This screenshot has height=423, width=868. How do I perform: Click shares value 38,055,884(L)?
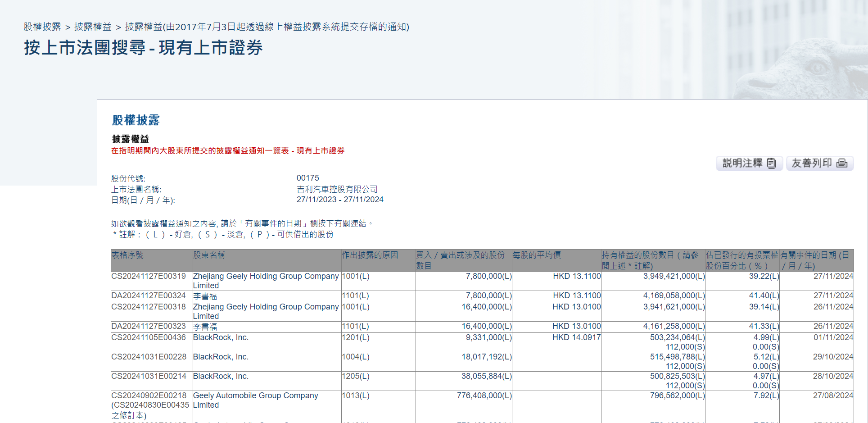coord(487,376)
